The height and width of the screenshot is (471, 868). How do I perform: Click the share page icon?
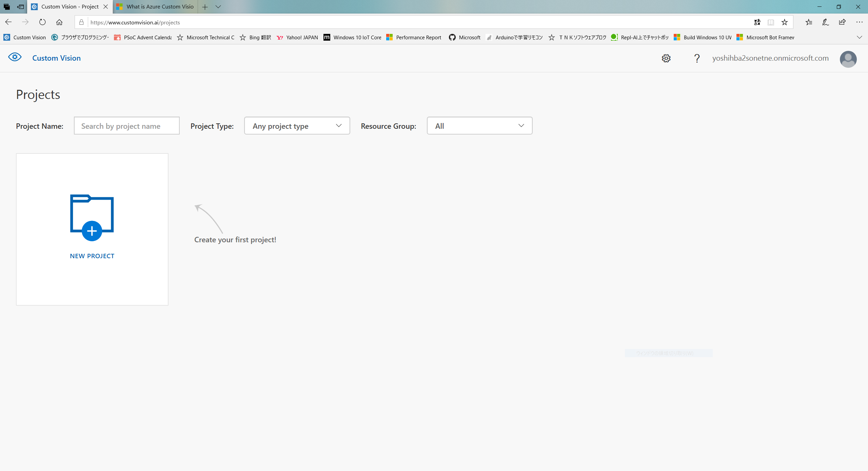pyautogui.click(x=842, y=22)
